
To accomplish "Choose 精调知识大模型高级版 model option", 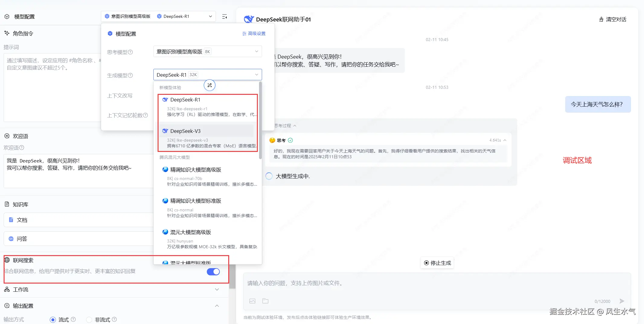I will pos(207,177).
